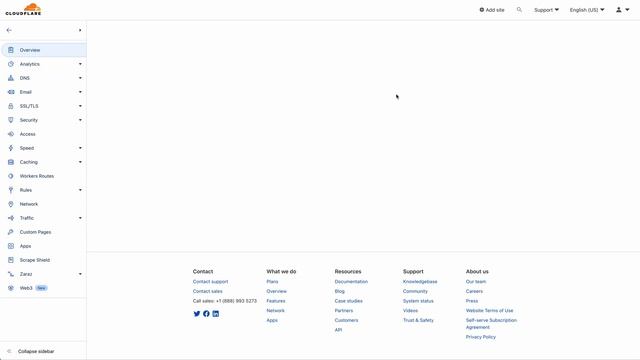Image resolution: width=640 pixels, height=360 pixels.
Task: Click the SSL/TLS lock icon
Action: coord(11,106)
